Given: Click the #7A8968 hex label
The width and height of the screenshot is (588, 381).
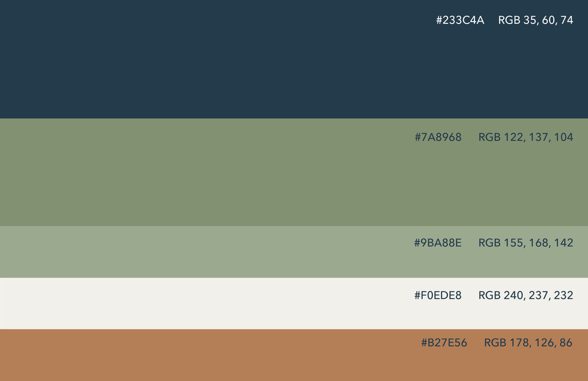Looking at the screenshot, I should click(x=438, y=137).
